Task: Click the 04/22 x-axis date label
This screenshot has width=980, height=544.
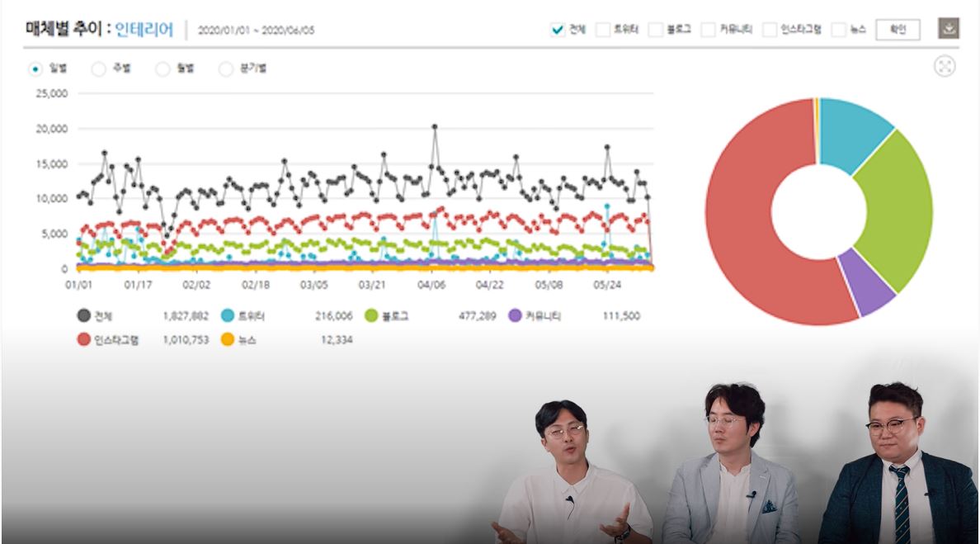Action: point(489,285)
